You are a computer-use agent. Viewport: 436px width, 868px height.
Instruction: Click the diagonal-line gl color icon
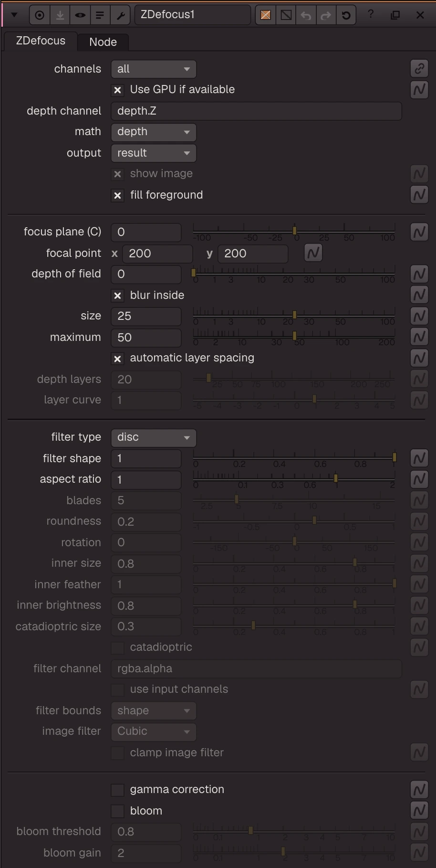(x=286, y=15)
